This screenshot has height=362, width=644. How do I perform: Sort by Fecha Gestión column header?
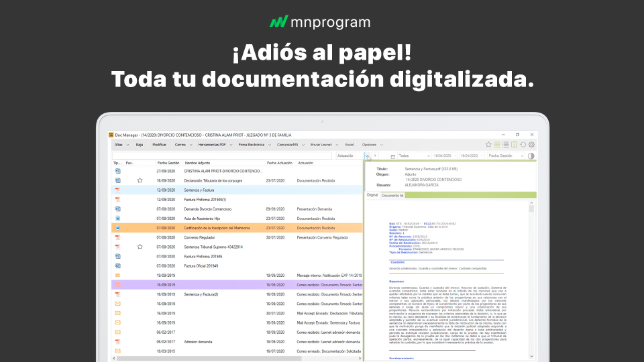point(168,163)
